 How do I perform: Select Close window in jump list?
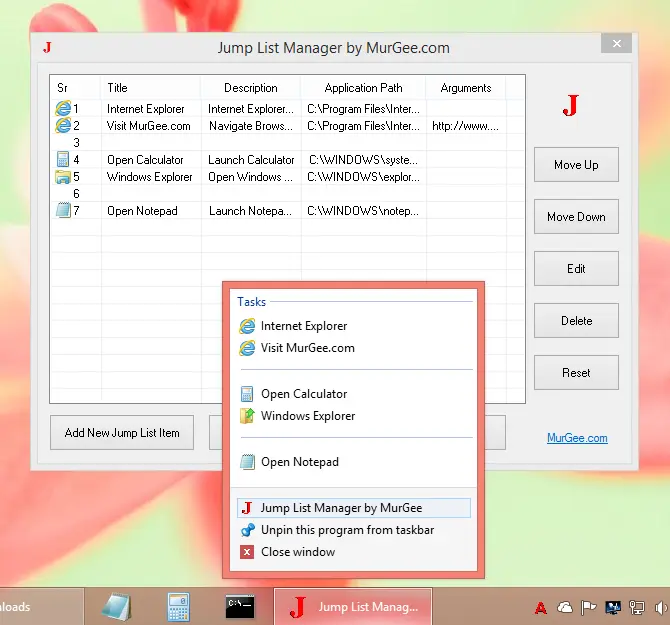[297, 552]
